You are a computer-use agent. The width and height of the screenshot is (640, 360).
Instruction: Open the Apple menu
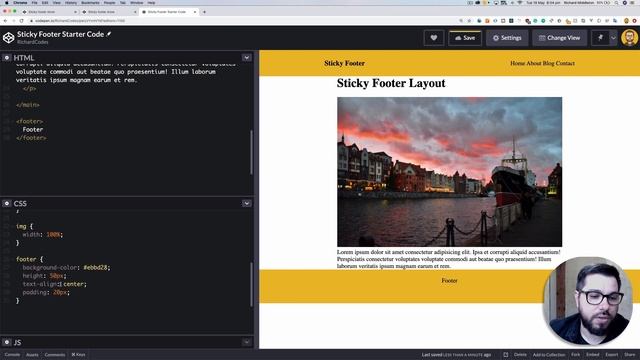[7, 2]
